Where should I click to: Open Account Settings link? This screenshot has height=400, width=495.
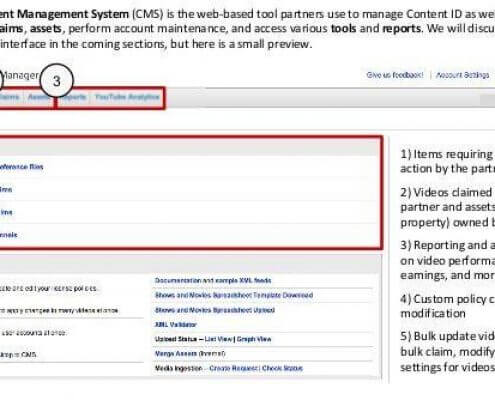[x=462, y=75]
